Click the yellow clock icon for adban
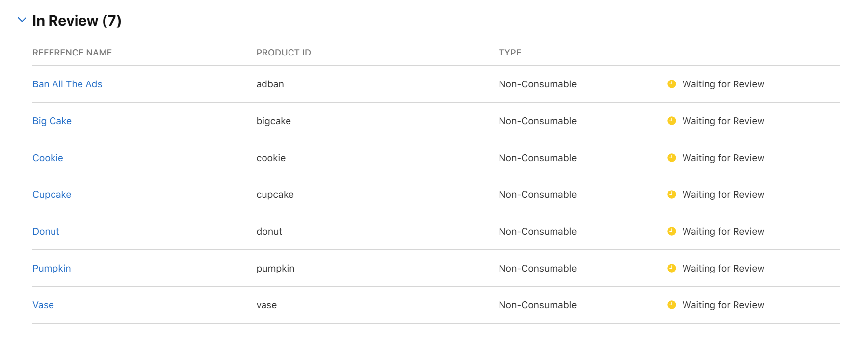Image resolution: width=868 pixels, height=355 pixels. (x=672, y=84)
